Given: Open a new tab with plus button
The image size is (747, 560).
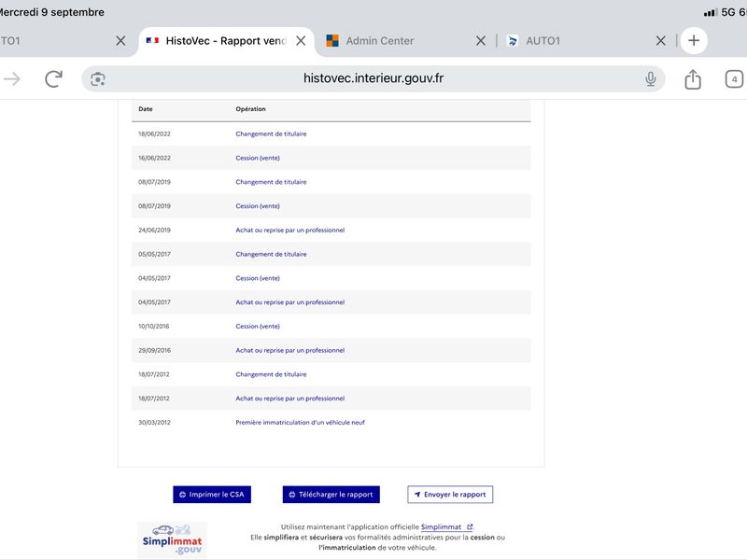Looking at the screenshot, I should [x=694, y=40].
